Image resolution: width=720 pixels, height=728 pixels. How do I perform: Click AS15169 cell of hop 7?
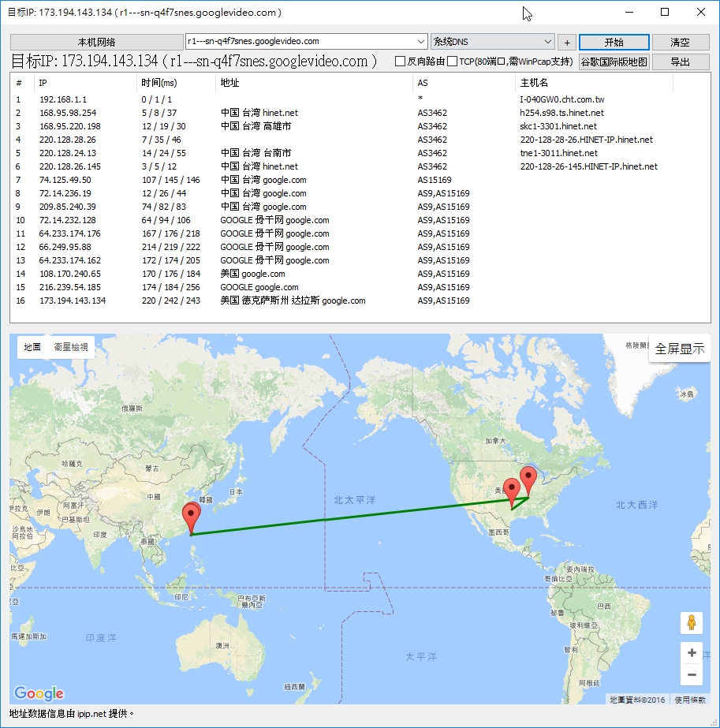tap(435, 180)
